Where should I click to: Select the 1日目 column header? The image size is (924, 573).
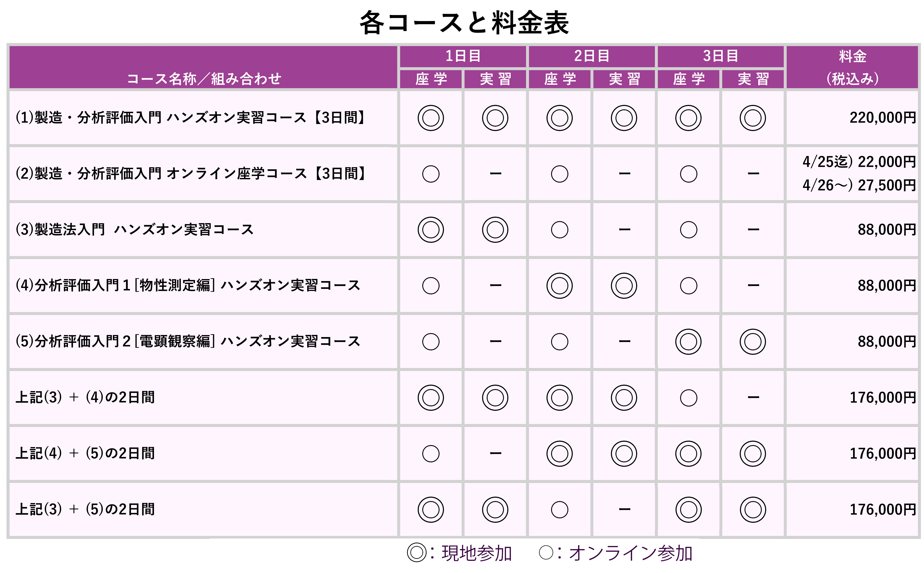(463, 56)
